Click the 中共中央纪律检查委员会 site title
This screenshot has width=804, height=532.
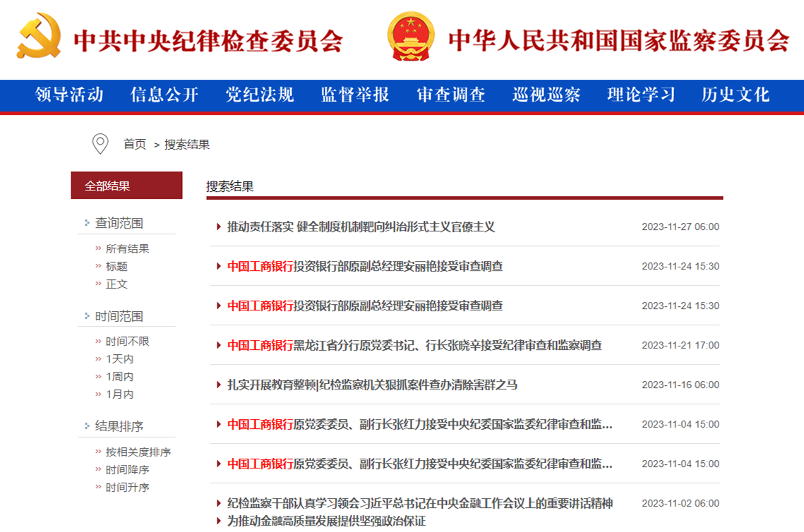[208, 40]
